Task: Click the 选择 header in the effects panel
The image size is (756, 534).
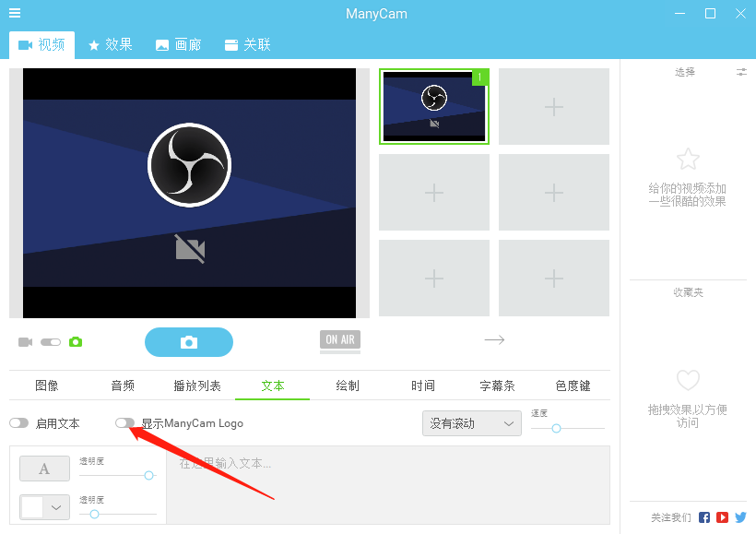Action: pyautogui.click(x=685, y=72)
